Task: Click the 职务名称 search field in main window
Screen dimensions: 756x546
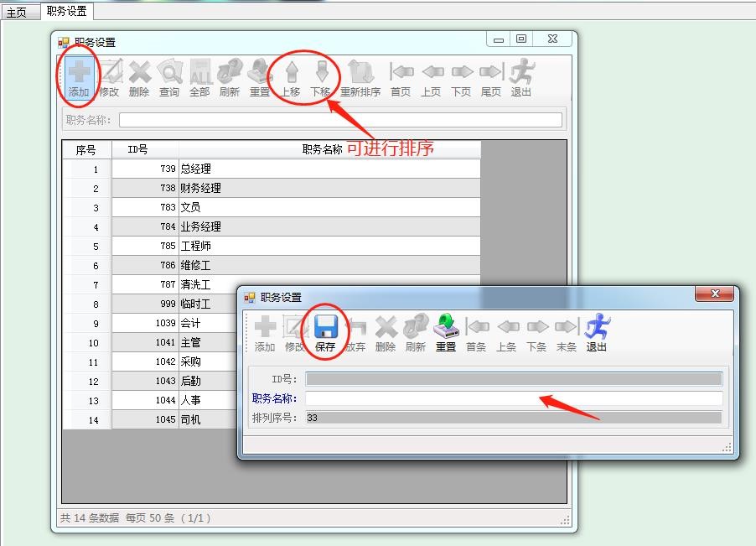Action: pyautogui.click(x=340, y=120)
